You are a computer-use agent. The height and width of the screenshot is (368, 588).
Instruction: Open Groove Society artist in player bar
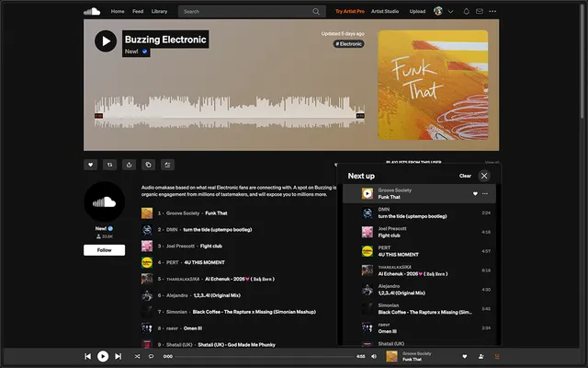(x=416, y=353)
